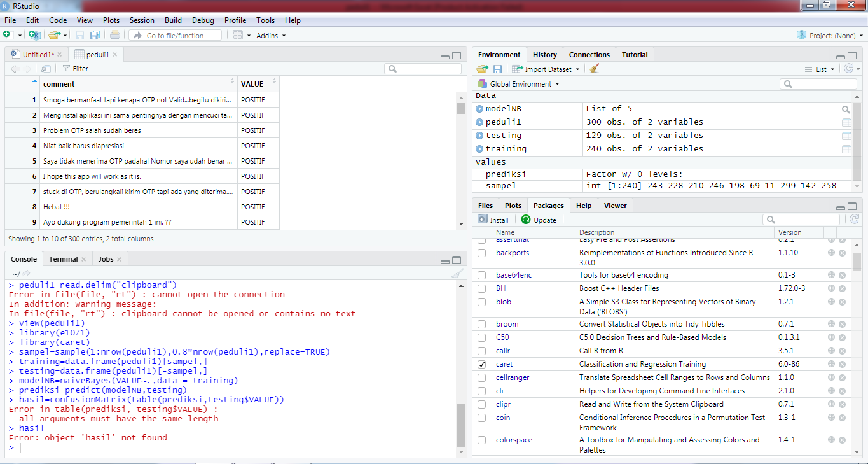Expand the training data frame
The image size is (868, 464).
click(x=479, y=149)
